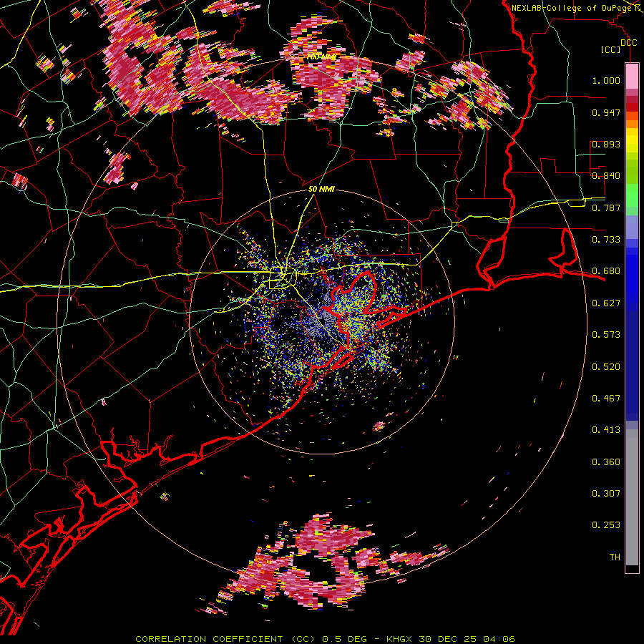
Task: Pick the pink color at the colorbar top
Action: [632, 76]
